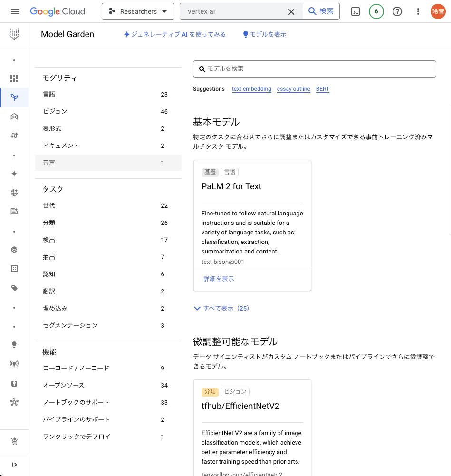Filter by パイプラインのサポート feature
Image resolution: width=451 pixels, height=476 pixels.
point(108,420)
